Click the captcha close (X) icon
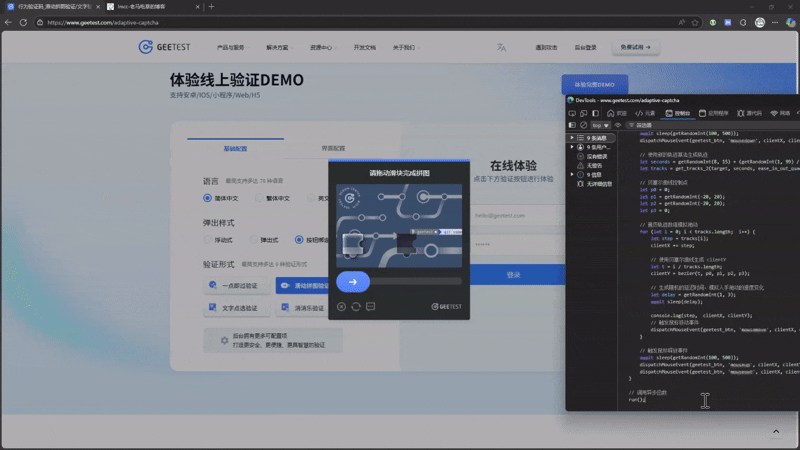This screenshot has height=450, width=800. [341, 307]
